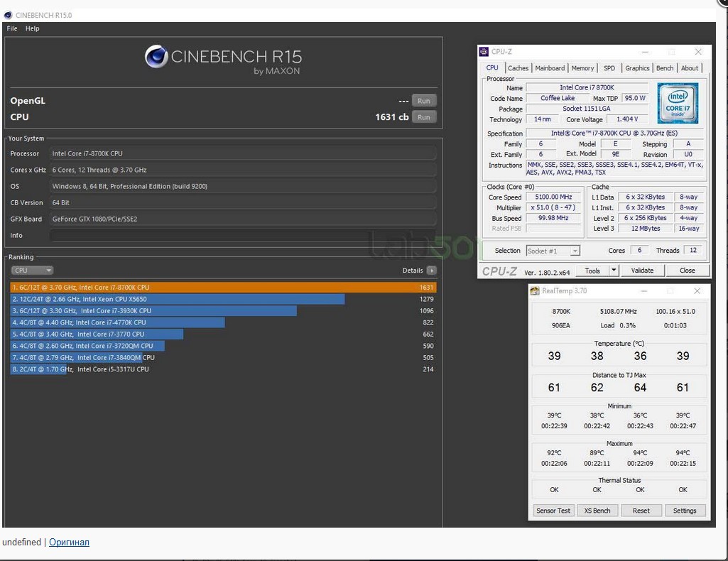Run the OpenGL benchmark test
Image resolution: width=728 pixels, height=561 pixels.
click(424, 101)
